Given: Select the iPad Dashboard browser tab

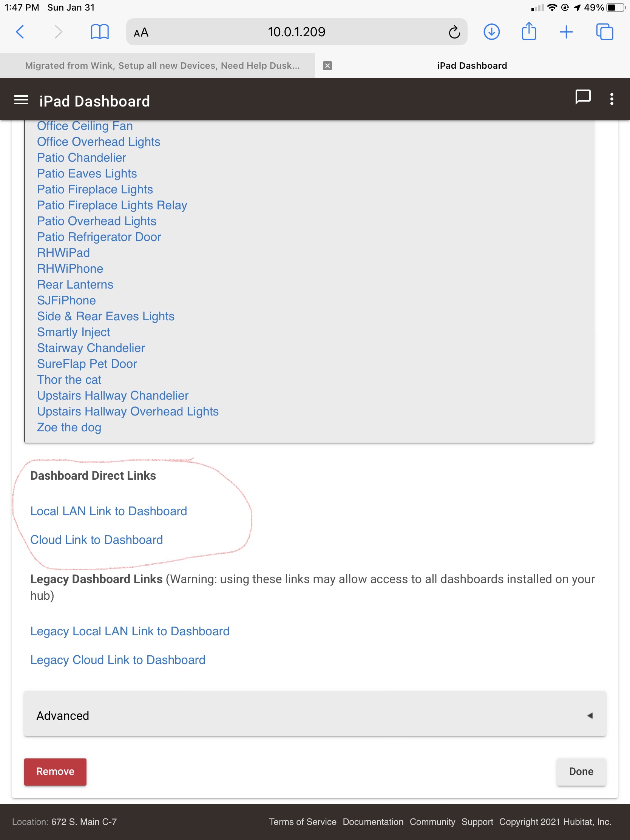Looking at the screenshot, I should [472, 66].
